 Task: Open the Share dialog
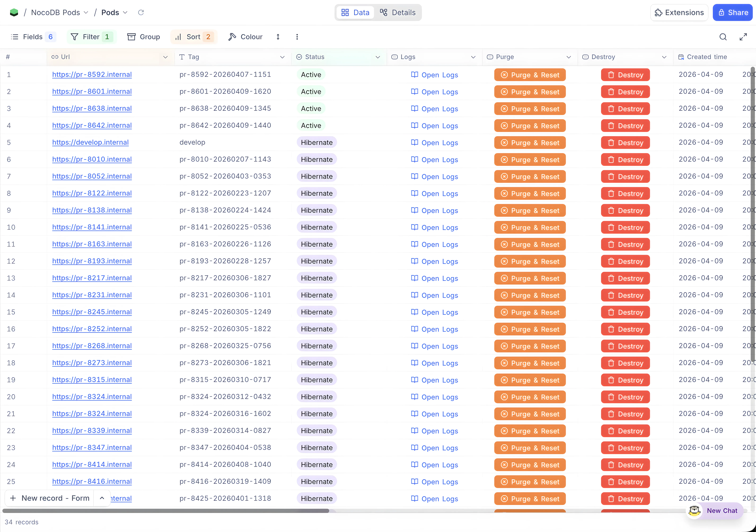732,12
